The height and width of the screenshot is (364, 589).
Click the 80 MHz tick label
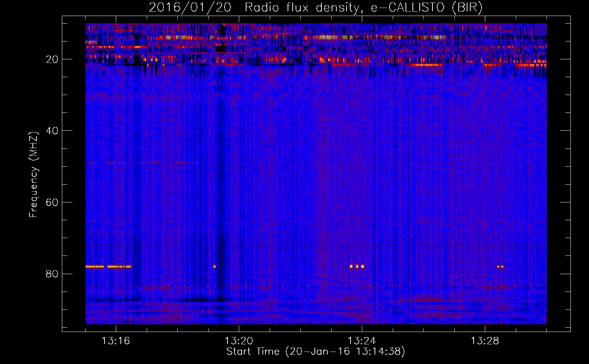(52, 274)
